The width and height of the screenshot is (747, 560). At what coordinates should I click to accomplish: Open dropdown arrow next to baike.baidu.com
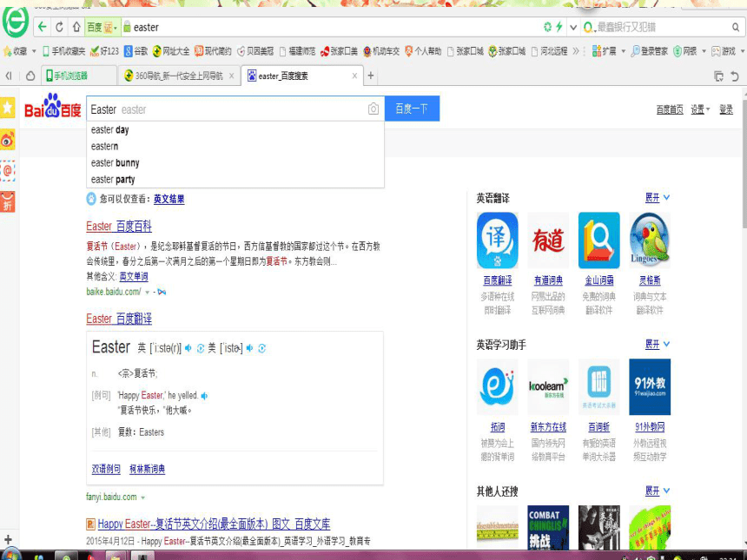click(x=147, y=292)
